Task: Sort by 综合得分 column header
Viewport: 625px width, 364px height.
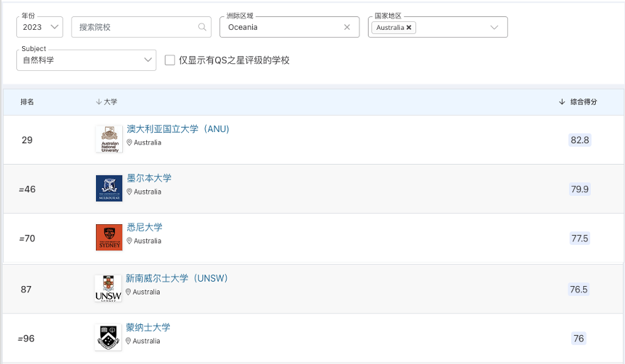Action: pyautogui.click(x=578, y=102)
